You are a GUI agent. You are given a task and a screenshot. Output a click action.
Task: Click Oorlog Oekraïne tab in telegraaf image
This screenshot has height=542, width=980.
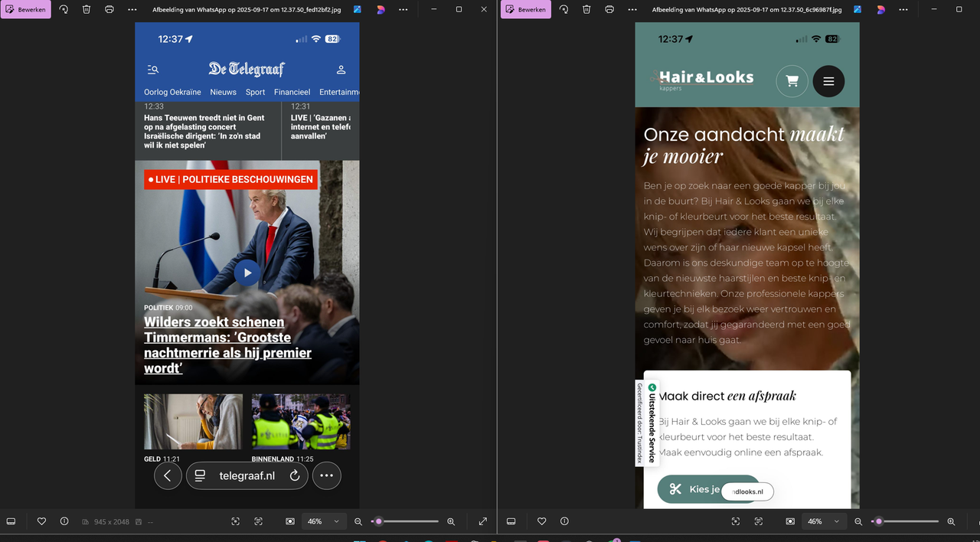pyautogui.click(x=172, y=92)
